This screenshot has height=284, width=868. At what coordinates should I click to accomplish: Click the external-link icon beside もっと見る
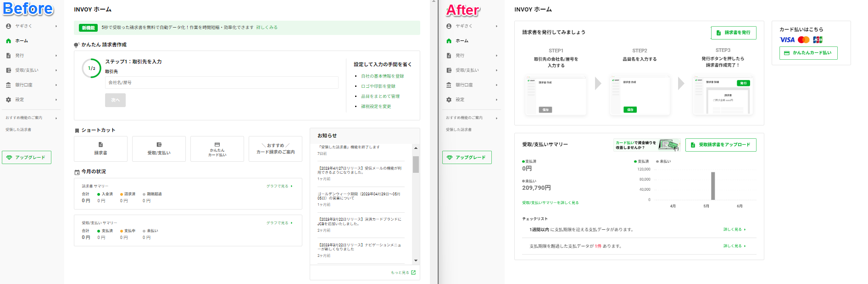(413, 273)
